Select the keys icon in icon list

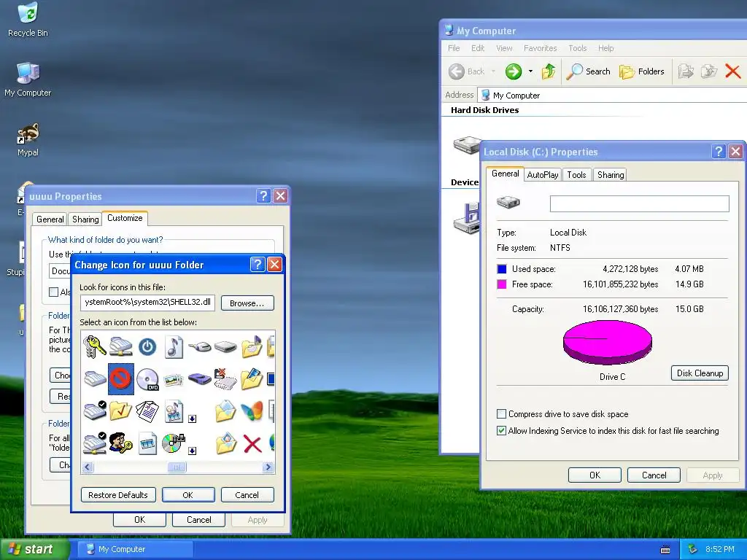point(94,346)
